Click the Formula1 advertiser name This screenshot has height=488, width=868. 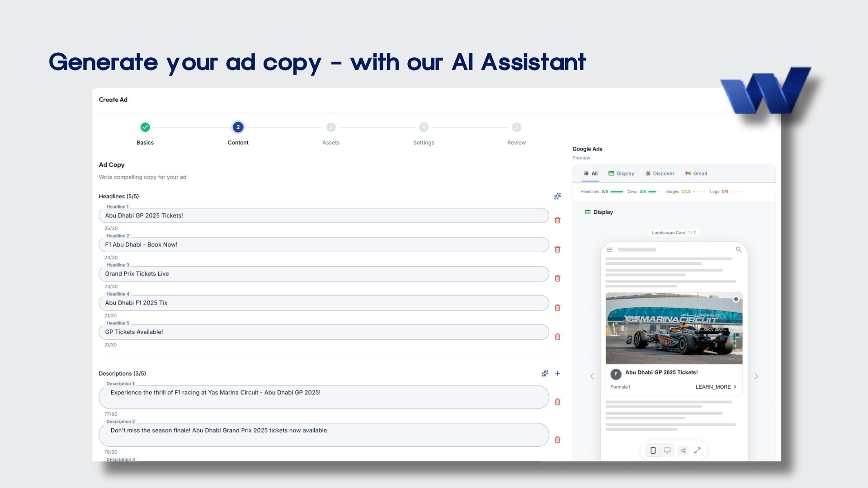(620, 387)
